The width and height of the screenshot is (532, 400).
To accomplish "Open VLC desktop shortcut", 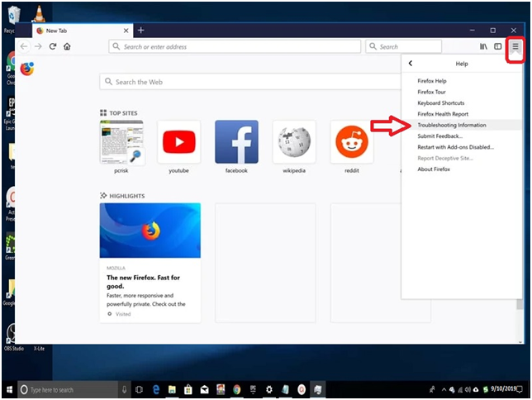I will pos(39,13).
